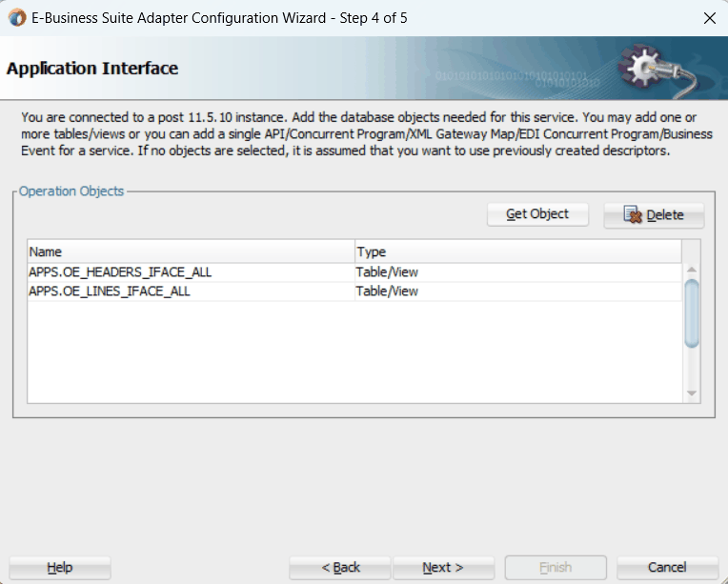728x584 pixels.
Task: Go back with the < Back button
Action: [x=340, y=567]
